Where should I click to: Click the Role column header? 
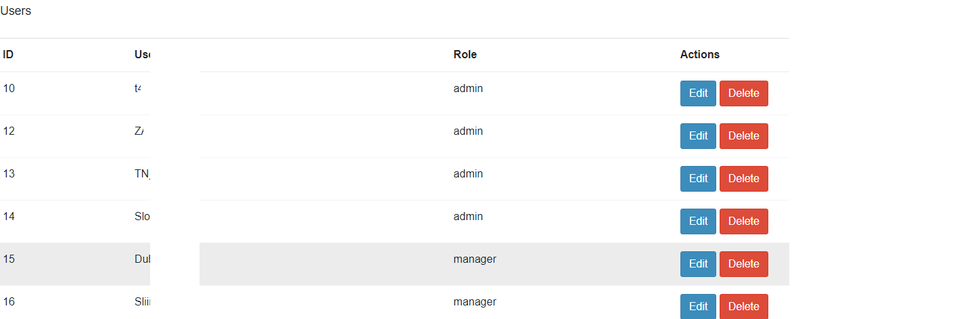coord(465,55)
